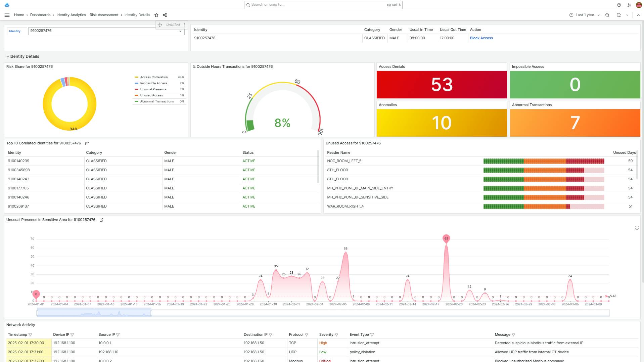
Task: Open Top 10 Corelated Identities in new view
Action: (x=87, y=143)
